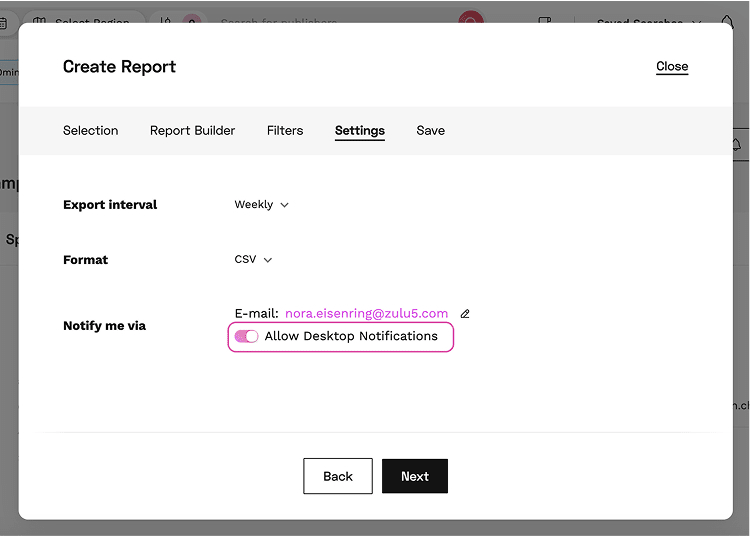Viewport: 750px width, 536px height.
Task: Click the Allow Desktop Notifications label
Action: (x=351, y=337)
